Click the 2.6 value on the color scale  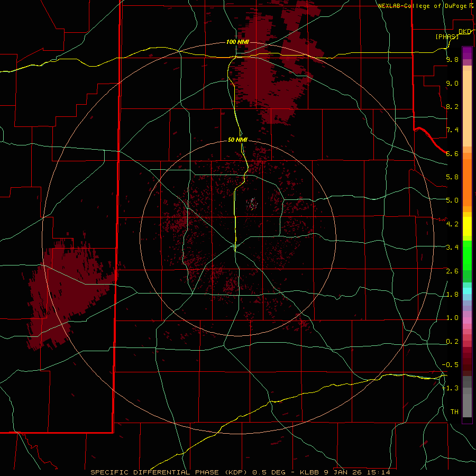tap(452, 271)
